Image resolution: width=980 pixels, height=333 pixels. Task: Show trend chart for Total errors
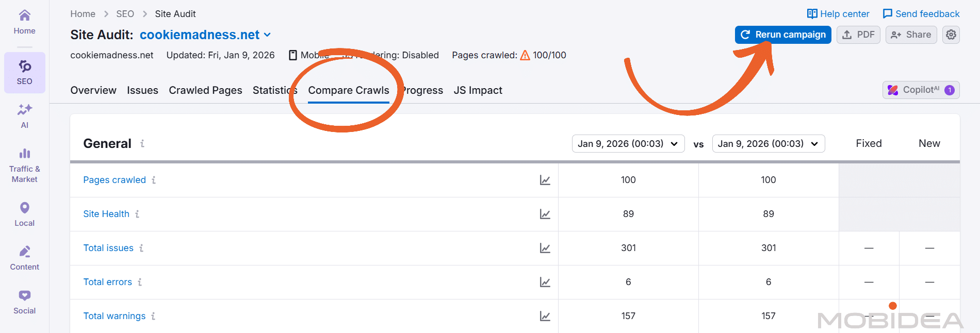click(x=545, y=282)
